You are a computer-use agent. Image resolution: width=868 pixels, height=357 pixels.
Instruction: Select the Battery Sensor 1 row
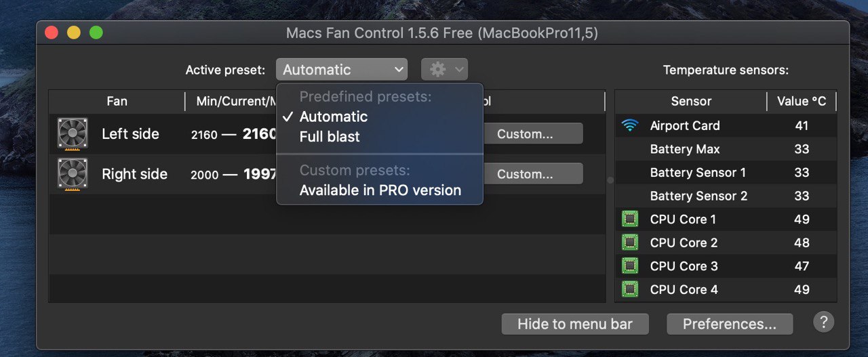[x=726, y=172]
